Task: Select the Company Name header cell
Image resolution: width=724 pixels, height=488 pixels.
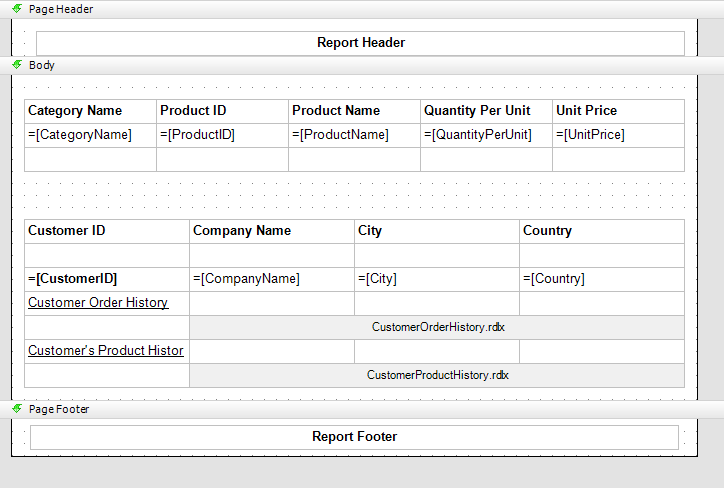Action: coord(271,231)
